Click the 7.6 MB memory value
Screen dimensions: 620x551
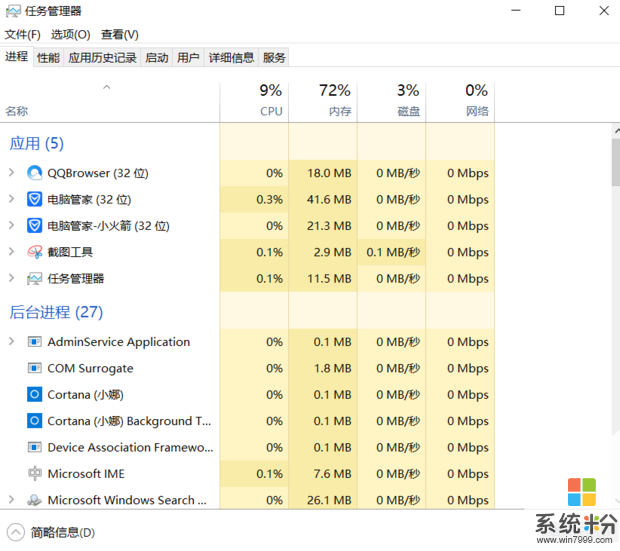point(333,473)
